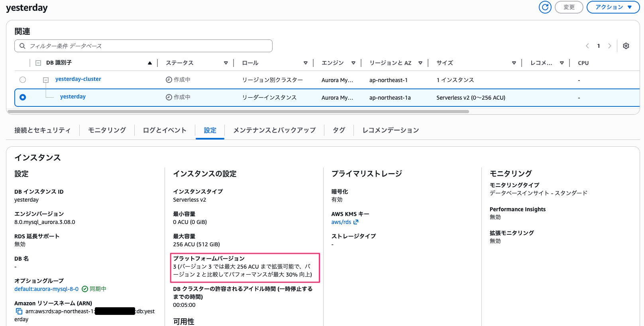This screenshot has width=644, height=326.
Task: Click the refresh icon button
Action: point(545,7)
